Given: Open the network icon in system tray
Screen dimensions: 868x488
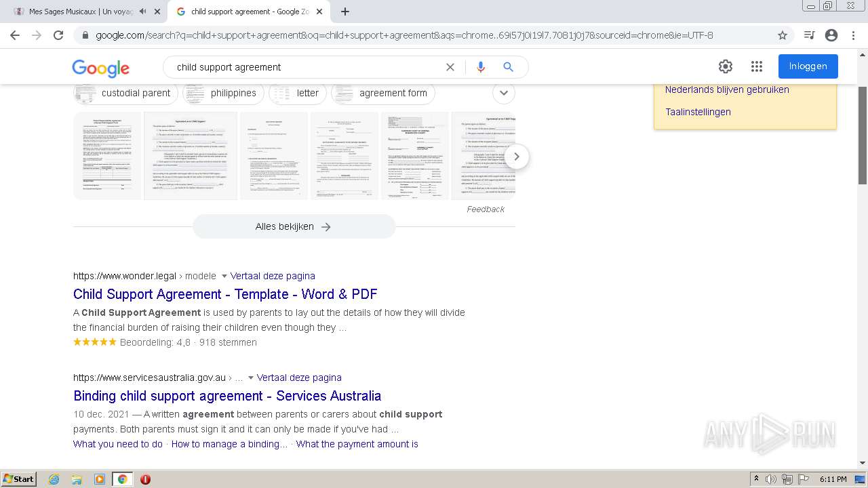Looking at the screenshot, I should [787, 479].
